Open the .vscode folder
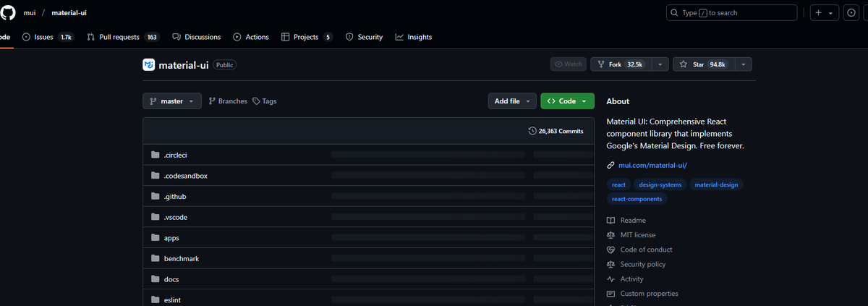 176,217
